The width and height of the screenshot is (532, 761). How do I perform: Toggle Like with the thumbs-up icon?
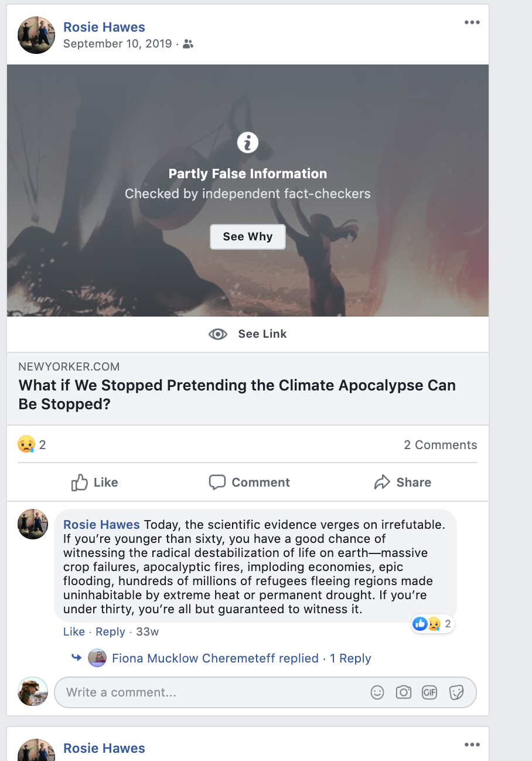(80, 483)
